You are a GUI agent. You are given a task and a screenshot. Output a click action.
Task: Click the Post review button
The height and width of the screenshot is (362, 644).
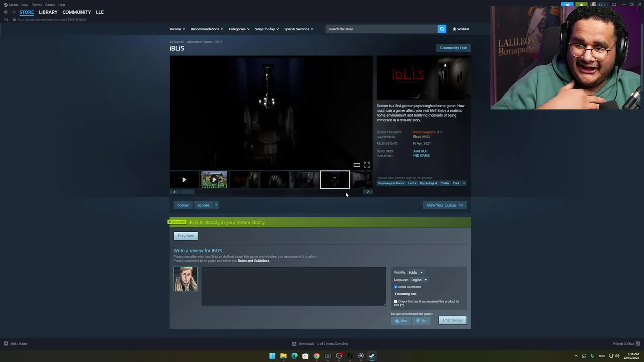tap(453, 320)
